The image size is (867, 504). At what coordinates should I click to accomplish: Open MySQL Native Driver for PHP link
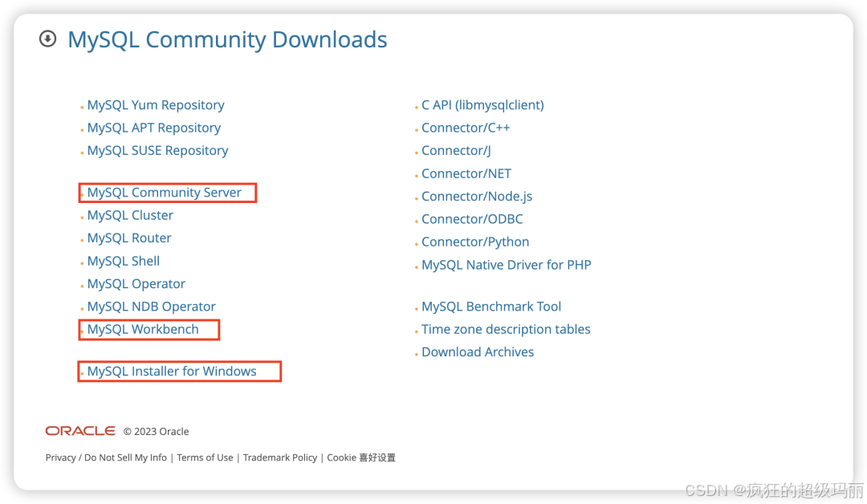(x=506, y=265)
